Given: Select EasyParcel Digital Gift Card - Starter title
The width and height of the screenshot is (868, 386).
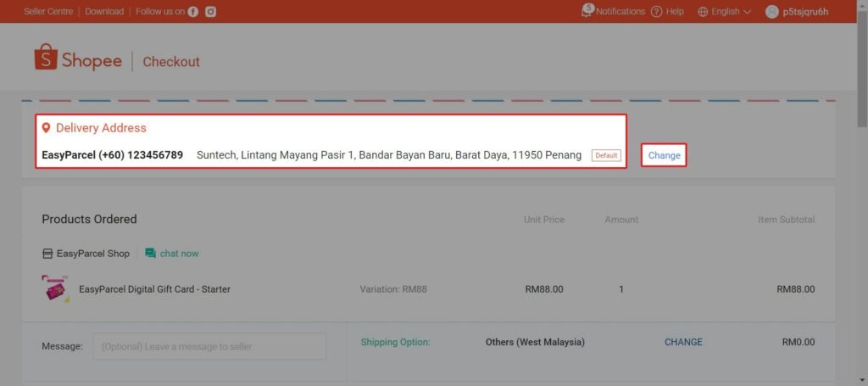Looking at the screenshot, I should coord(154,289).
